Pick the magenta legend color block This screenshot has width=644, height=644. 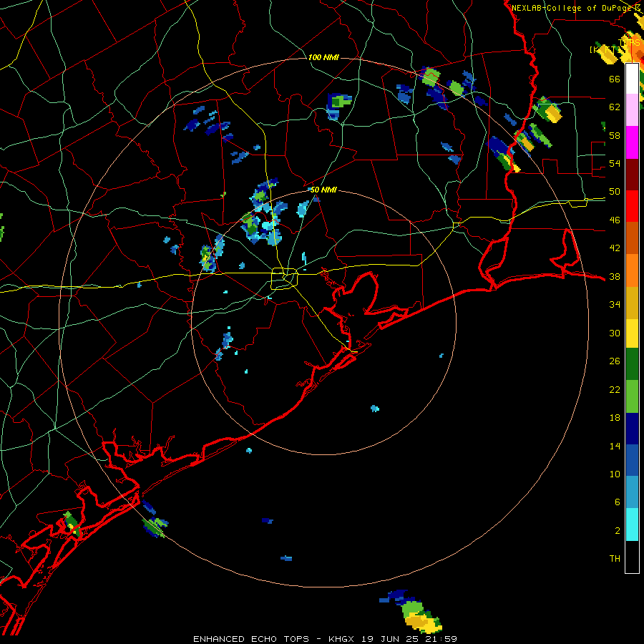click(x=632, y=142)
